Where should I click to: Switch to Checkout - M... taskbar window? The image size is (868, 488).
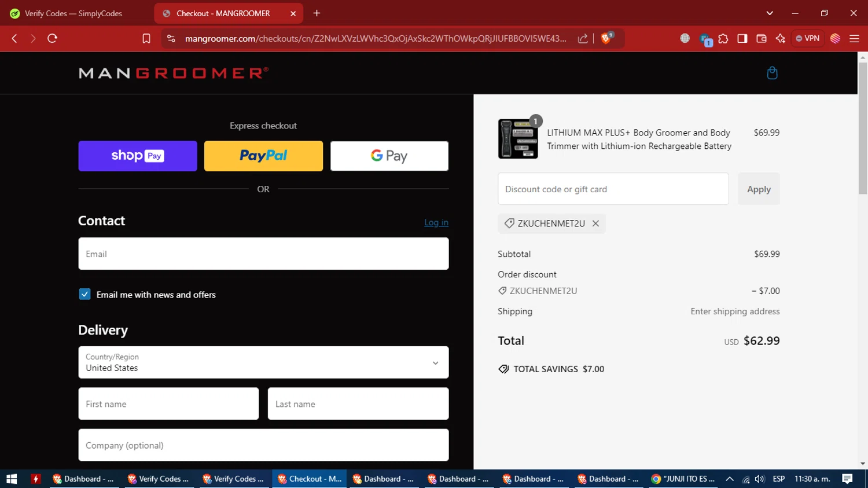tap(310, 479)
